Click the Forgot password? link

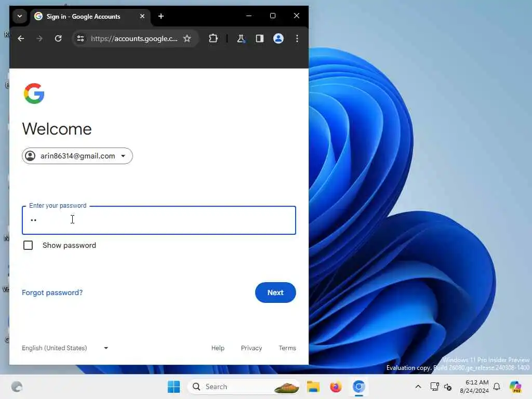[x=52, y=292]
